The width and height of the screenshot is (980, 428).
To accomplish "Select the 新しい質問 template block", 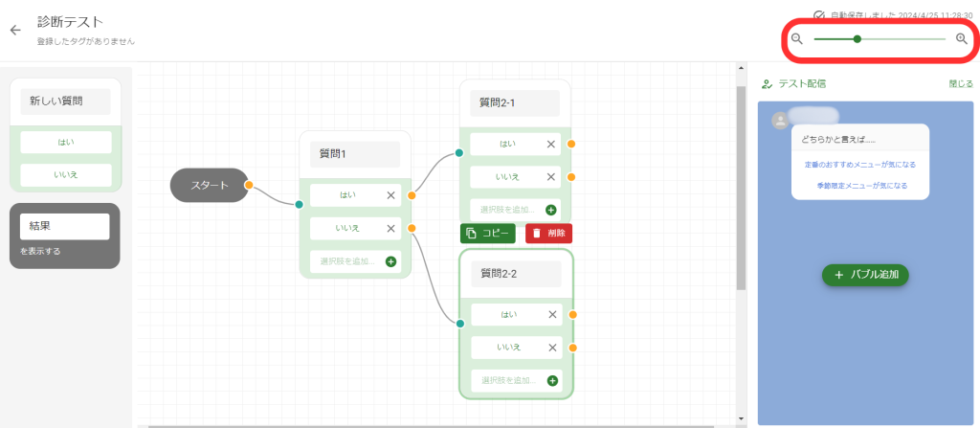I will coord(65,101).
